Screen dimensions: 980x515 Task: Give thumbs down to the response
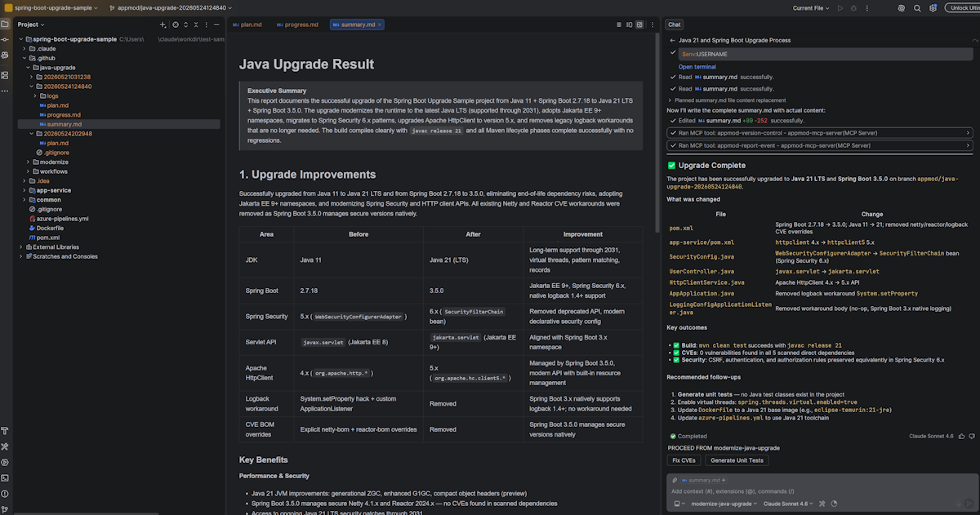click(x=972, y=436)
